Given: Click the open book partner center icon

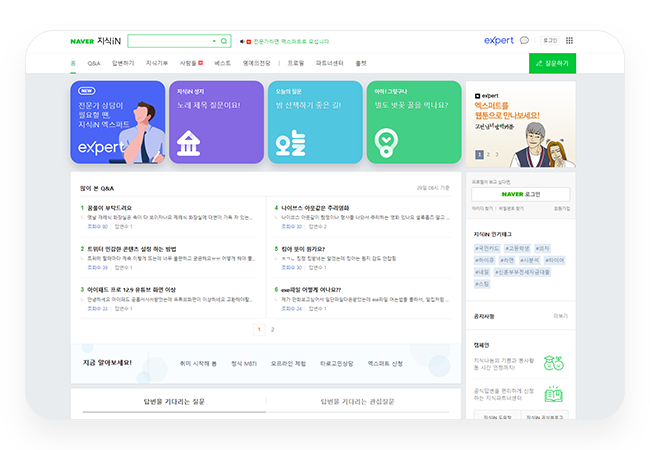Looking at the screenshot, I should coord(553,394).
